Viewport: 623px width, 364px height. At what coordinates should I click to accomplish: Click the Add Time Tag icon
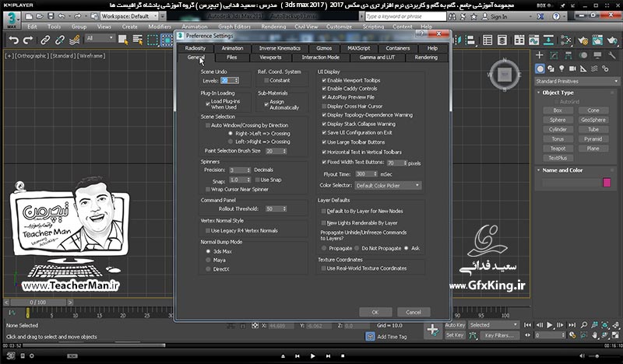pyautogui.click(x=370, y=337)
